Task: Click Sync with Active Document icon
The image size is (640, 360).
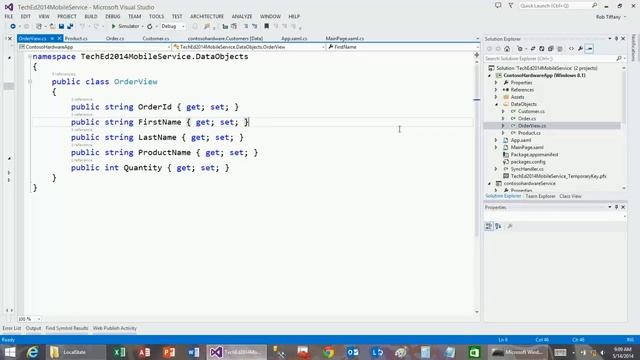Action: coord(533,49)
